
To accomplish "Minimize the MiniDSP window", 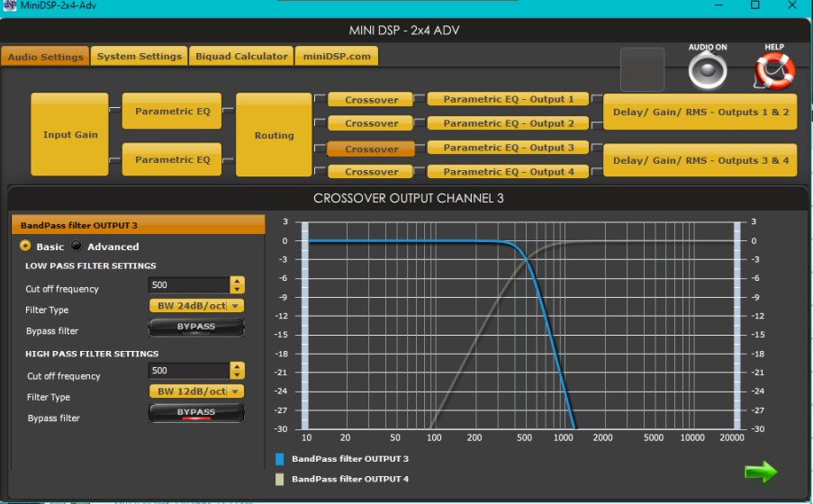I will (x=718, y=5).
